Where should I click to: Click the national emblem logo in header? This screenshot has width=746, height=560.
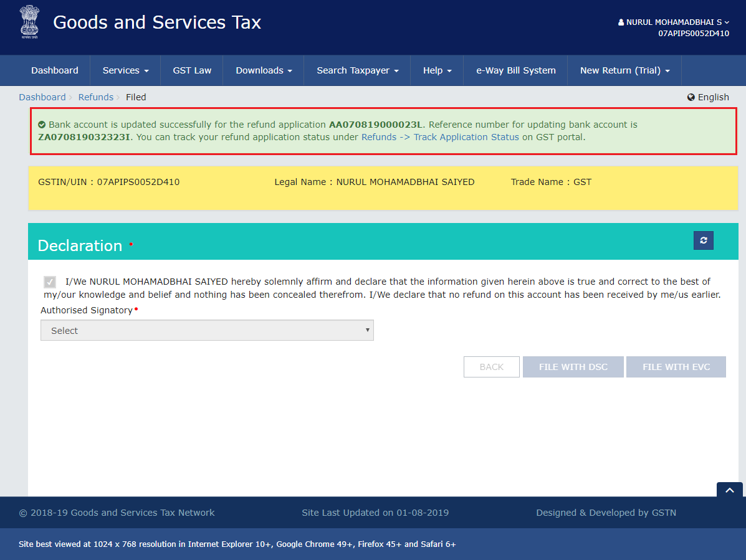29,22
